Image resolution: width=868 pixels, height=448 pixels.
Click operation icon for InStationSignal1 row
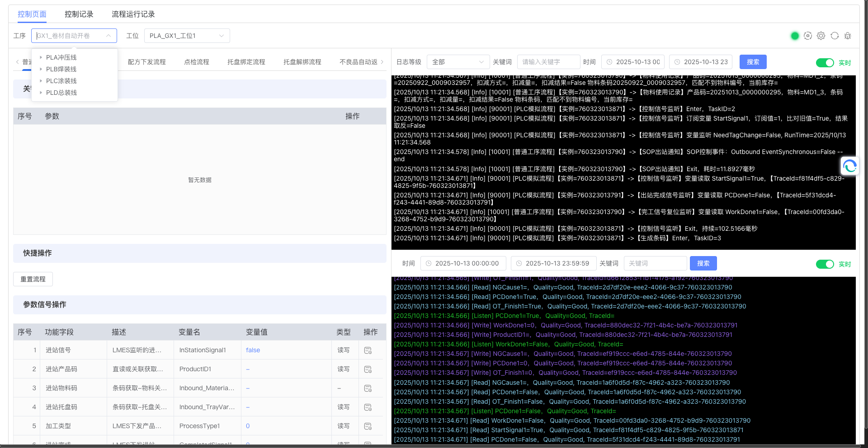pos(368,350)
